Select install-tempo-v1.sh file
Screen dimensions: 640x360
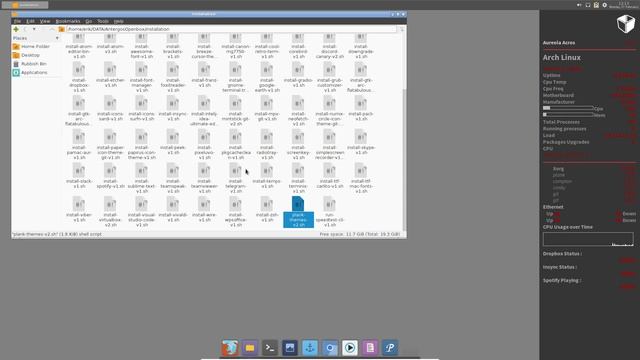[x=267, y=176]
